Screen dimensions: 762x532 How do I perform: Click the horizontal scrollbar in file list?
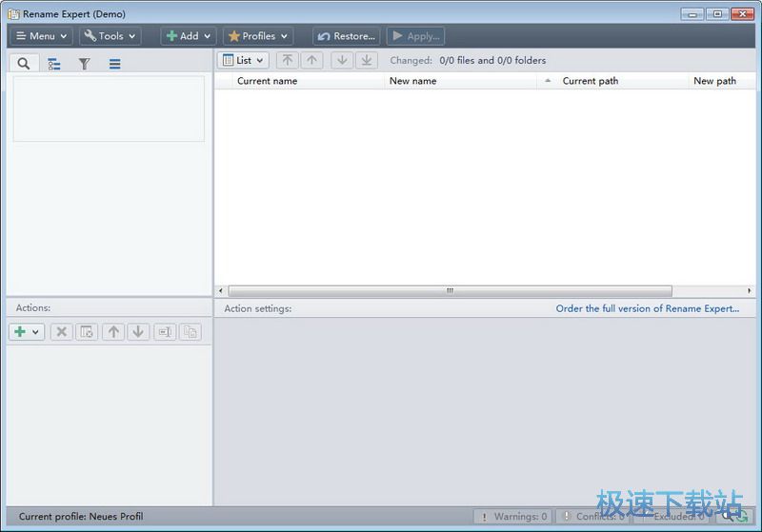tap(450, 291)
